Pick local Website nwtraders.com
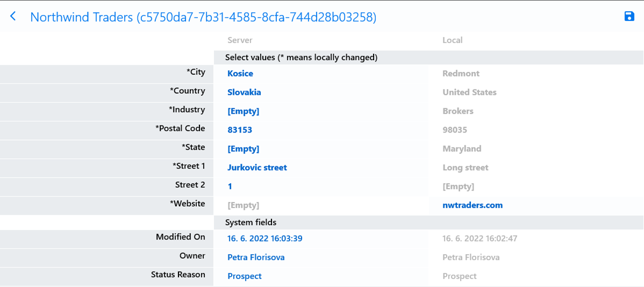Image resolution: width=644 pixels, height=287 pixels. 473,205
